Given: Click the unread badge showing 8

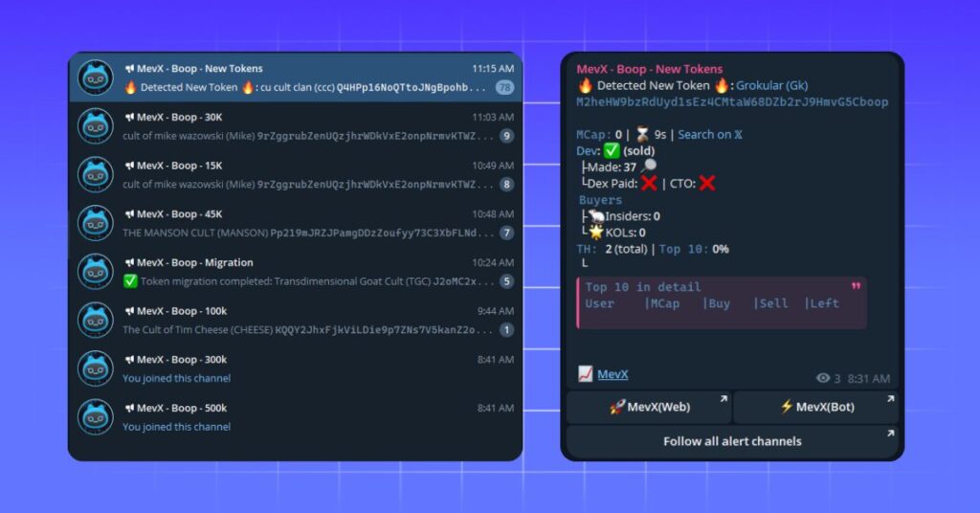Looking at the screenshot, I should click(x=507, y=185).
